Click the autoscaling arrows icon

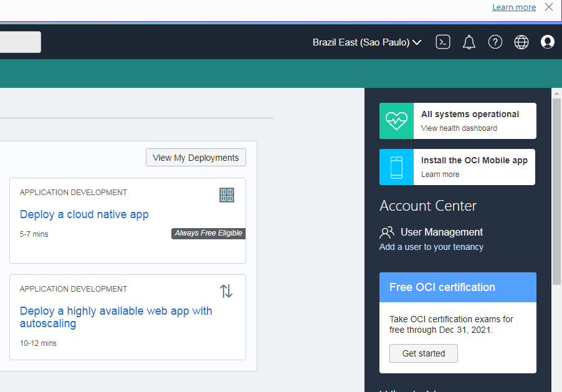226,291
